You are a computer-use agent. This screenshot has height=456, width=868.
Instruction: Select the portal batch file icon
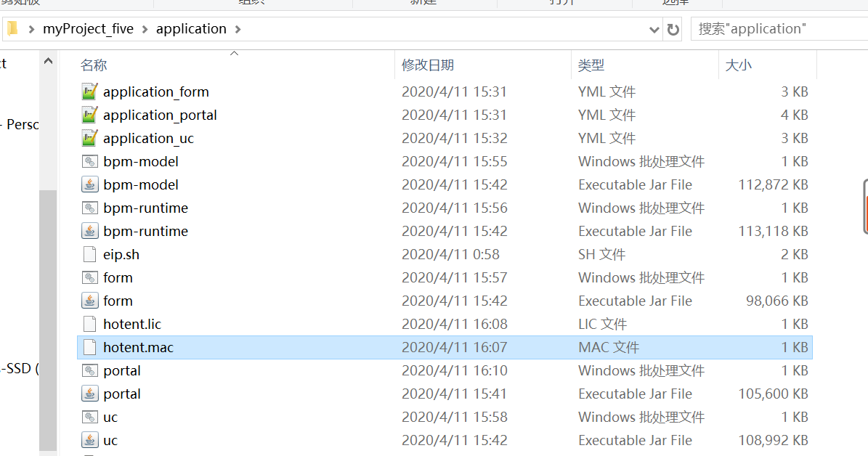tap(89, 371)
